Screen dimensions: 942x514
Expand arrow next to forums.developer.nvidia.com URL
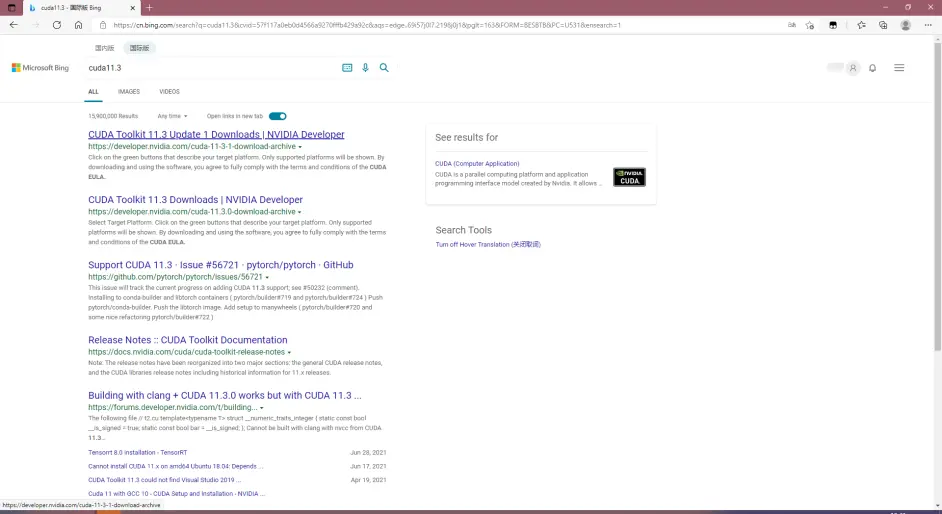coord(261,408)
